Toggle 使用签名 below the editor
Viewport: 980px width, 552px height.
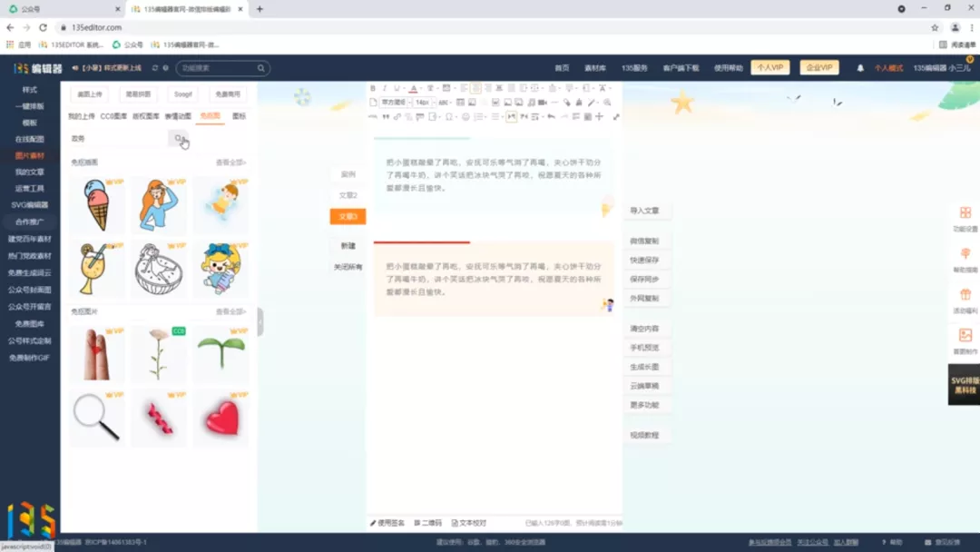[x=387, y=523]
